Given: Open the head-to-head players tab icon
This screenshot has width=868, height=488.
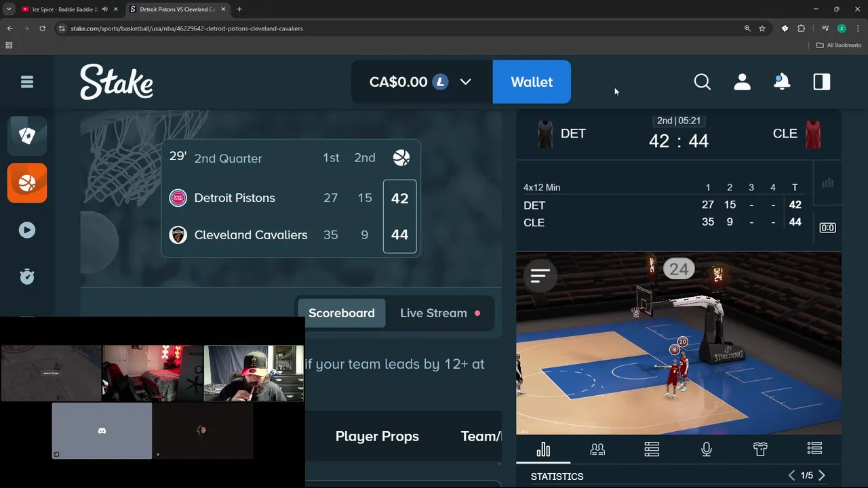Looking at the screenshot, I should pyautogui.click(x=597, y=449).
